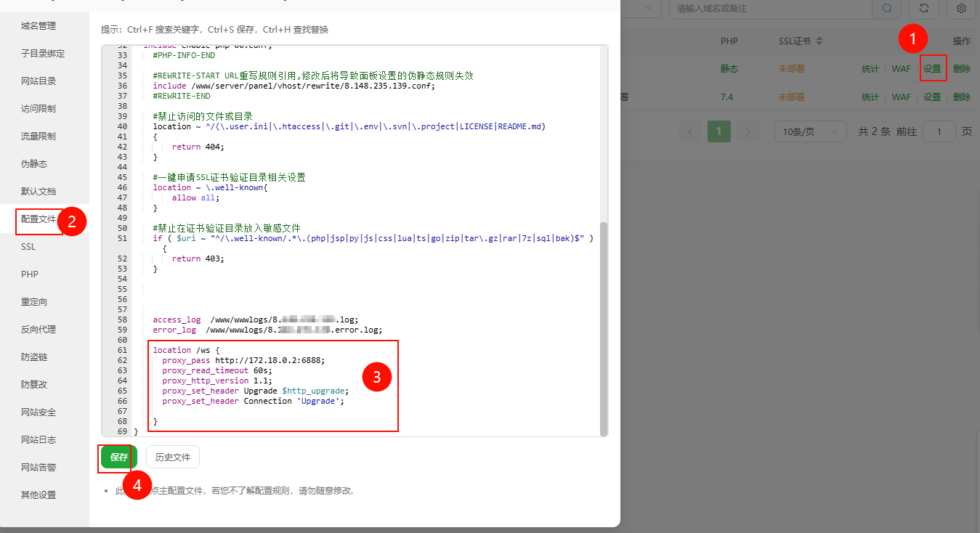Click the 共 2 条 total count text
The height and width of the screenshot is (533, 980).
point(875,131)
